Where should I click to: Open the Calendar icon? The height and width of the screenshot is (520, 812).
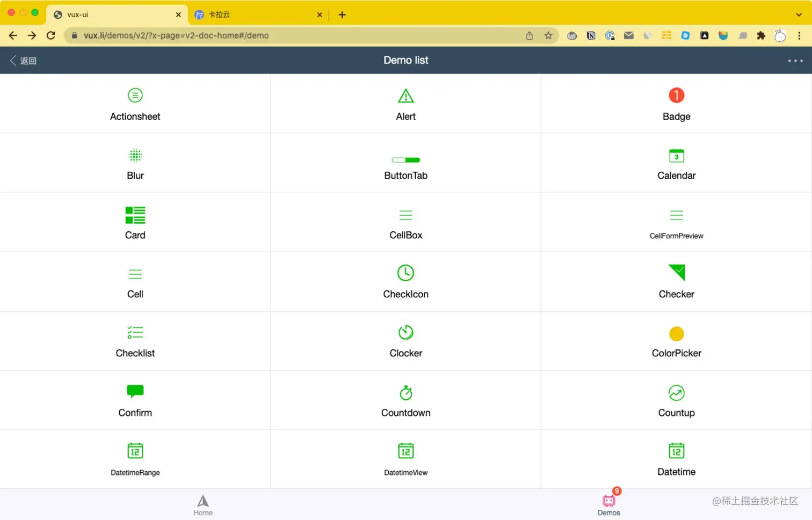tap(677, 156)
